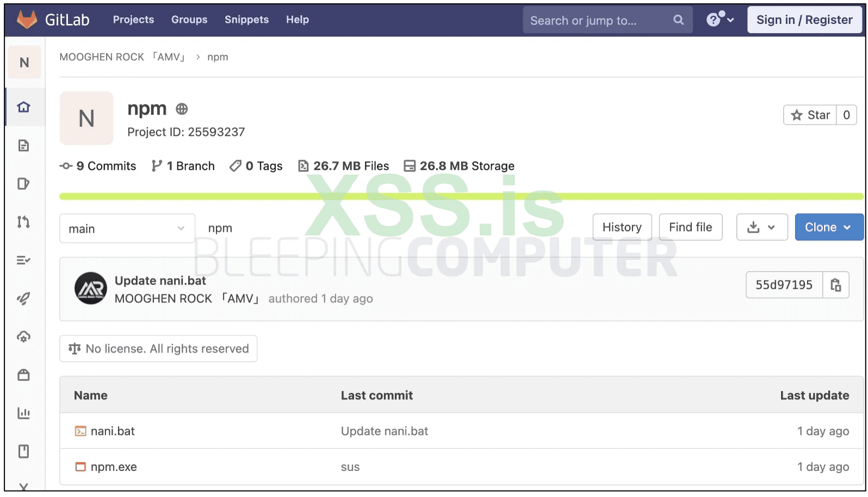Click nani.bat's '1 day ago' update time

823,431
